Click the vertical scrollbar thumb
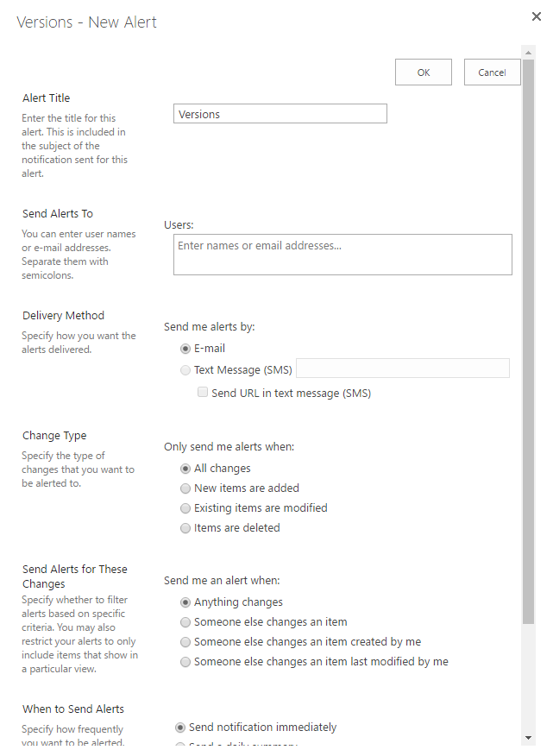 528,342
